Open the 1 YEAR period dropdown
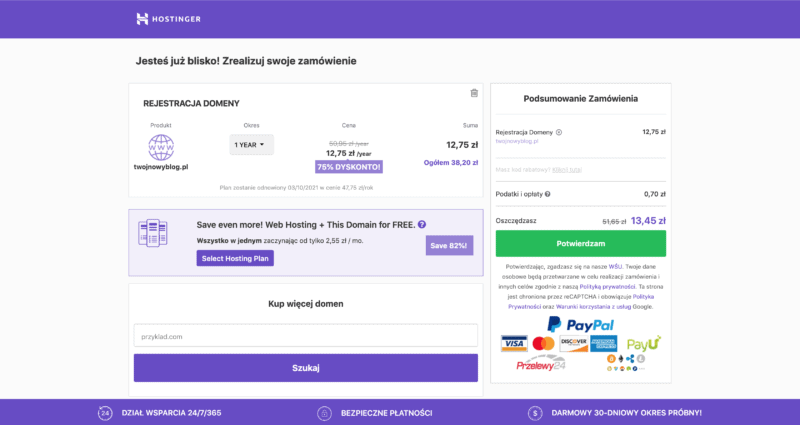 [251, 145]
